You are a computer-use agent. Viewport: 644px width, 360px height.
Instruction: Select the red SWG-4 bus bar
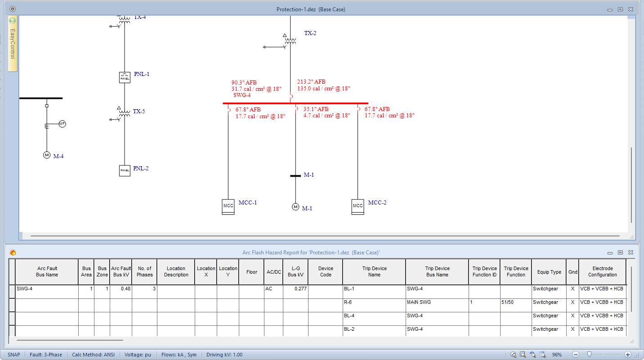295,103
